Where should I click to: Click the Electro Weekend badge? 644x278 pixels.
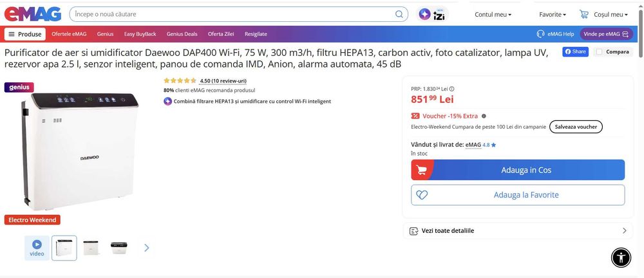[32, 219]
